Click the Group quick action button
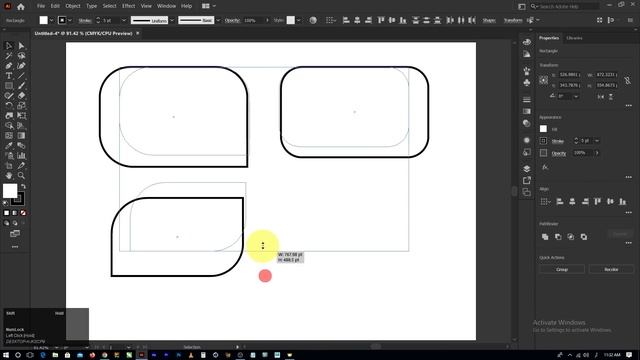Viewport: 640px width, 360px height. [562, 269]
